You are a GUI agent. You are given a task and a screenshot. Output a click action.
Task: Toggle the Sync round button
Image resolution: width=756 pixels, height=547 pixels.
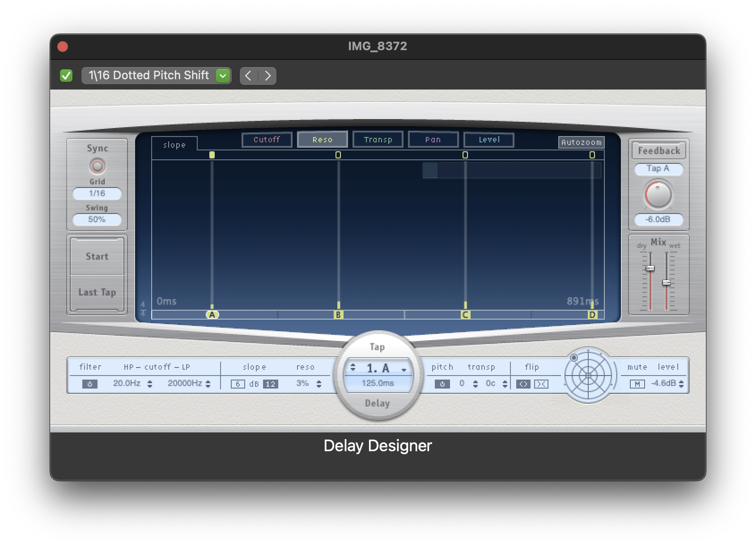point(97,166)
